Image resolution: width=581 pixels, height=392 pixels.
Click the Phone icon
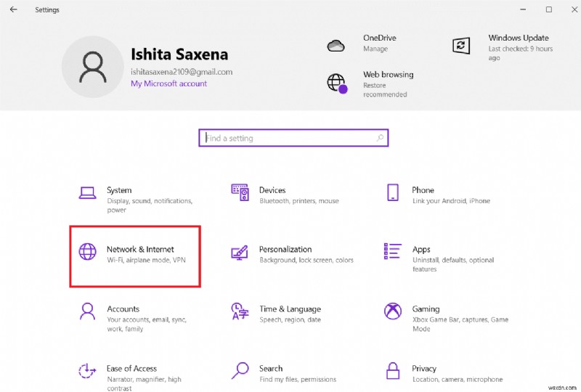[392, 192]
